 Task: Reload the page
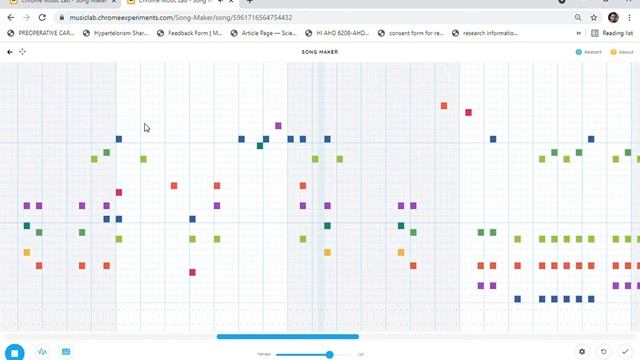click(42, 18)
